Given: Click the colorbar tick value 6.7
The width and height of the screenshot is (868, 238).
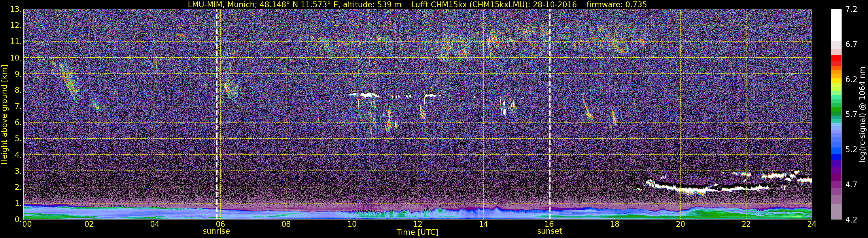Looking at the screenshot, I should (851, 44).
